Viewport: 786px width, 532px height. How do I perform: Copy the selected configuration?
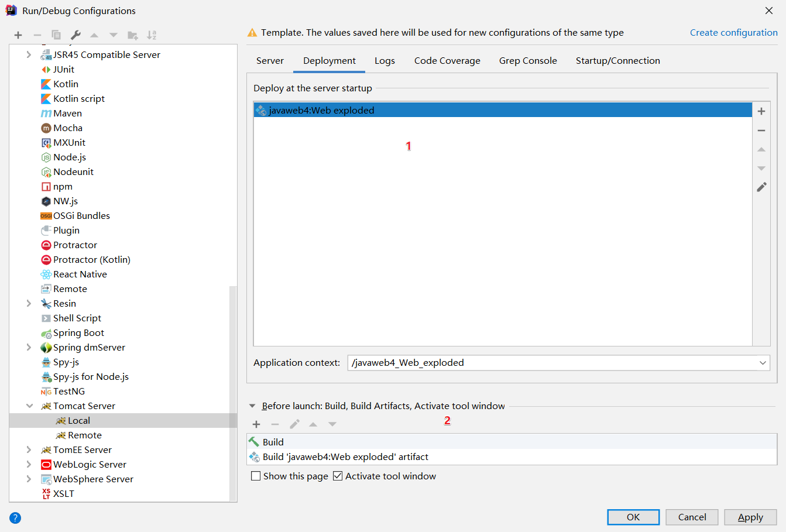tap(56, 35)
